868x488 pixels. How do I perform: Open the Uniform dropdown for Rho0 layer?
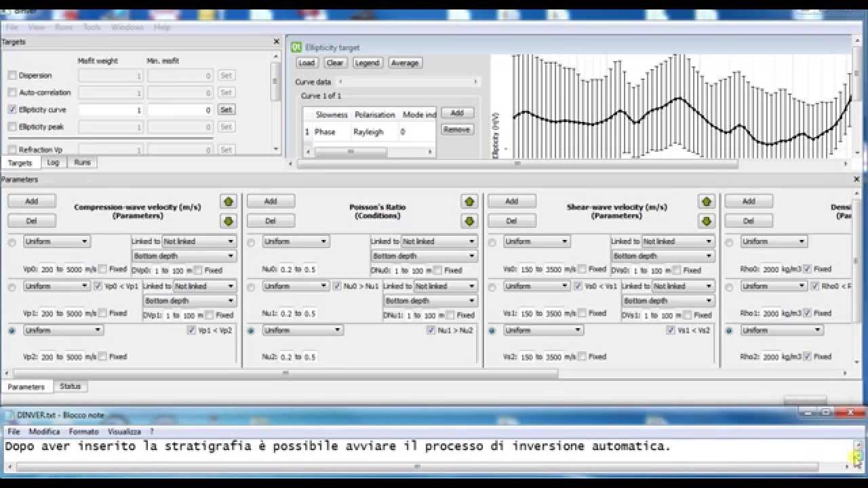point(774,241)
